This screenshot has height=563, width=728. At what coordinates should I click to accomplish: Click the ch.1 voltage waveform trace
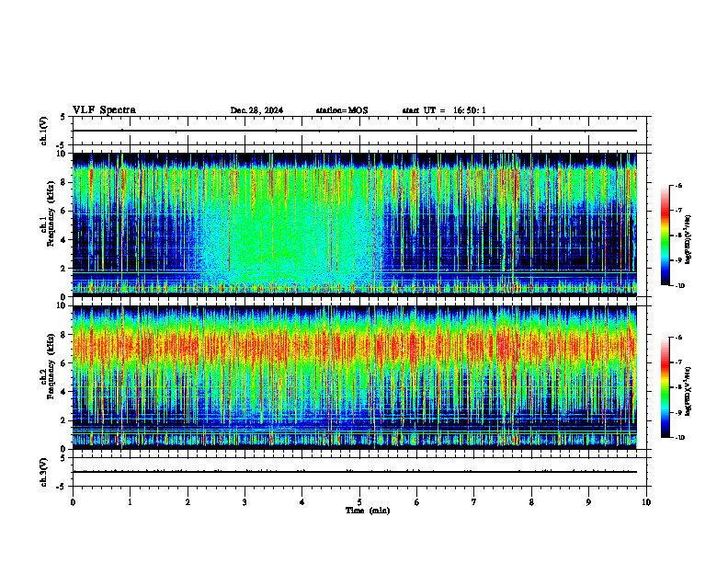click(x=354, y=131)
